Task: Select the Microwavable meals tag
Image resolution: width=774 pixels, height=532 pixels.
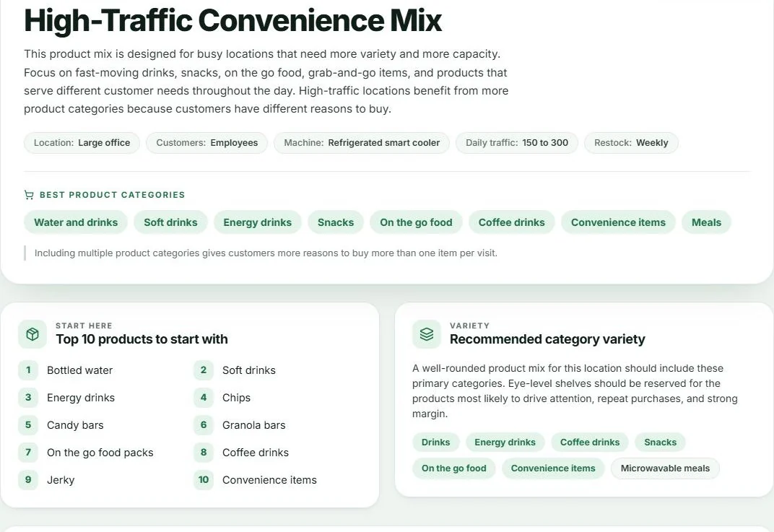Action: pos(666,468)
